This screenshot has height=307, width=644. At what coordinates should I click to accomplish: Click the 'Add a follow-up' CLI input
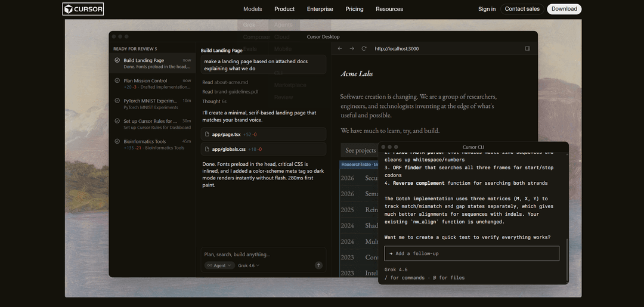pos(472,253)
